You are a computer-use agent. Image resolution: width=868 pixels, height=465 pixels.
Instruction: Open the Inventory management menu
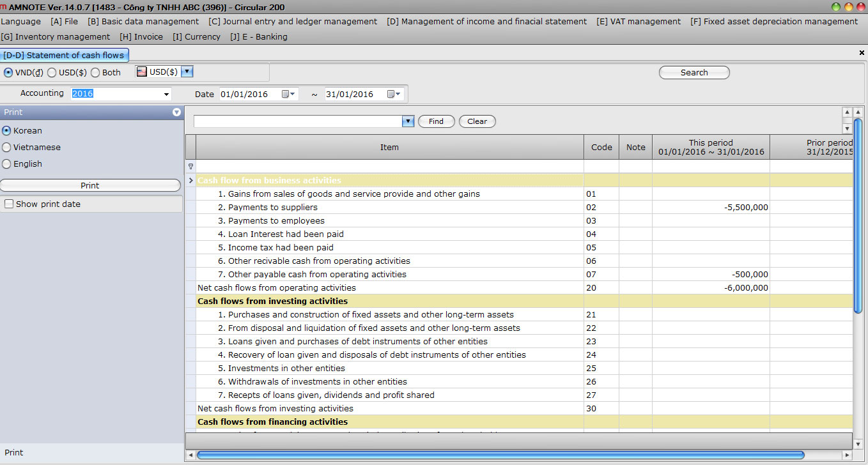click(x=56, y=37)
